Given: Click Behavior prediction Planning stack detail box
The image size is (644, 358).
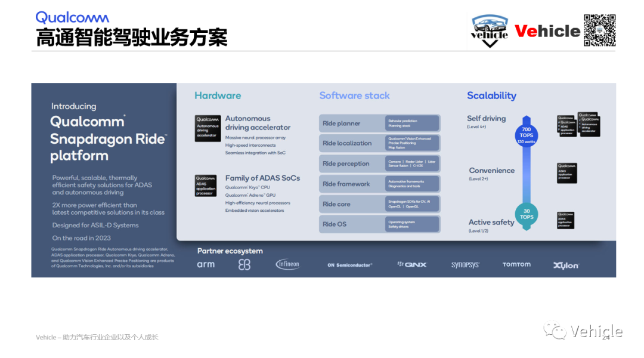Looking at the screenshot, I should tap(412, 124).
